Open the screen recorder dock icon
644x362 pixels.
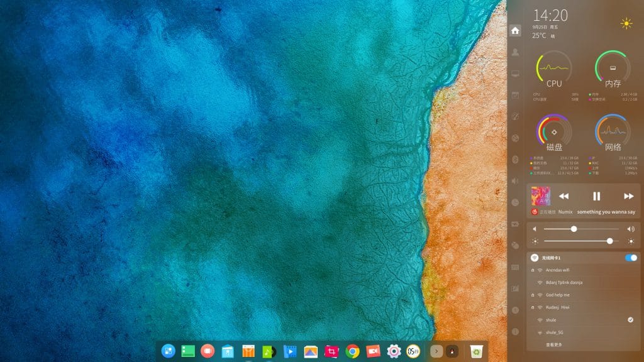tap(373, 351)
